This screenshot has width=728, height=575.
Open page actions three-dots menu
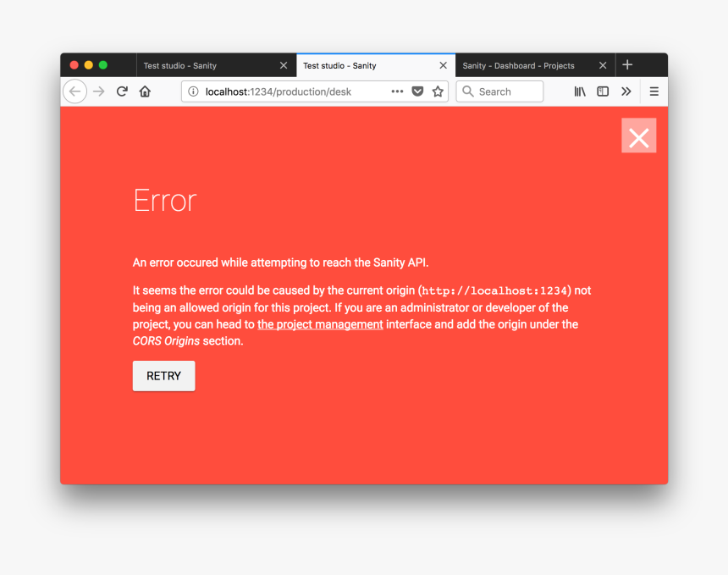(x=397, y=91)
